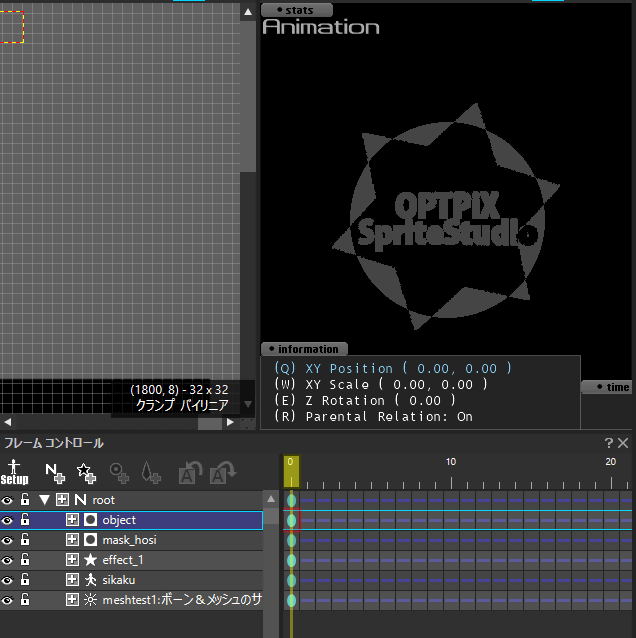The width and height of the screenshot is (636, 638).
Task: Toggle lock on root row
Action: pos(25,499)
